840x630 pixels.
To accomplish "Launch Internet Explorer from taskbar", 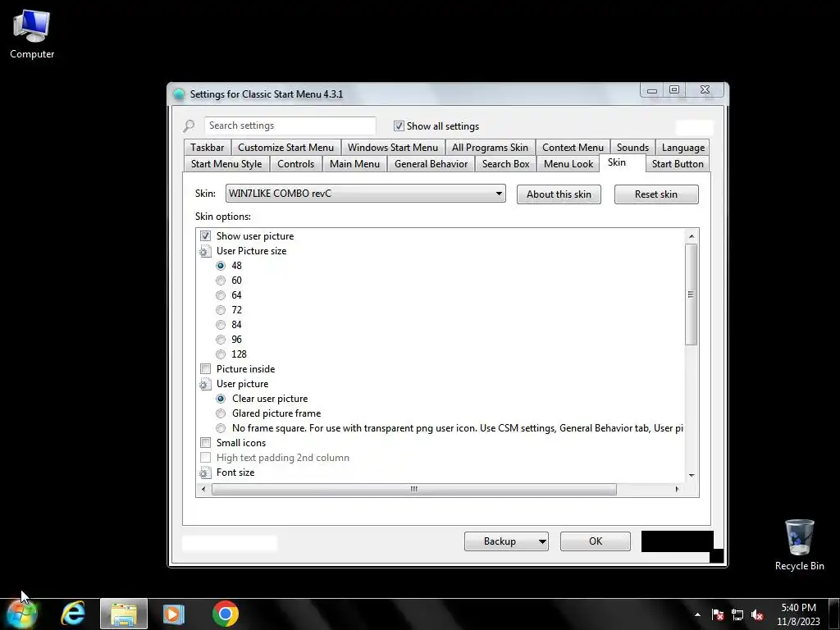I will tap(73, 614).
